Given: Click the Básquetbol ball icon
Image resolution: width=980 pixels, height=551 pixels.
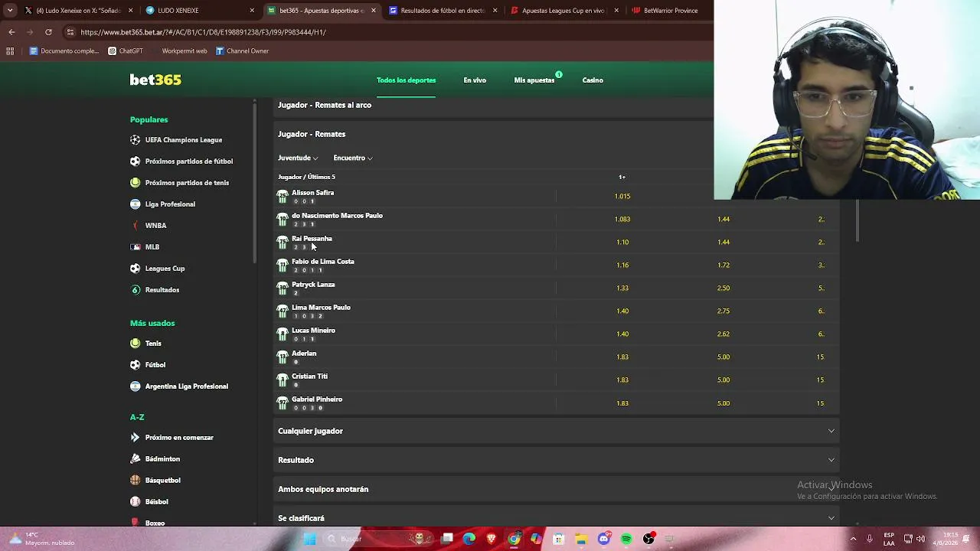Looking at the screenshot, I should [136, 481].
